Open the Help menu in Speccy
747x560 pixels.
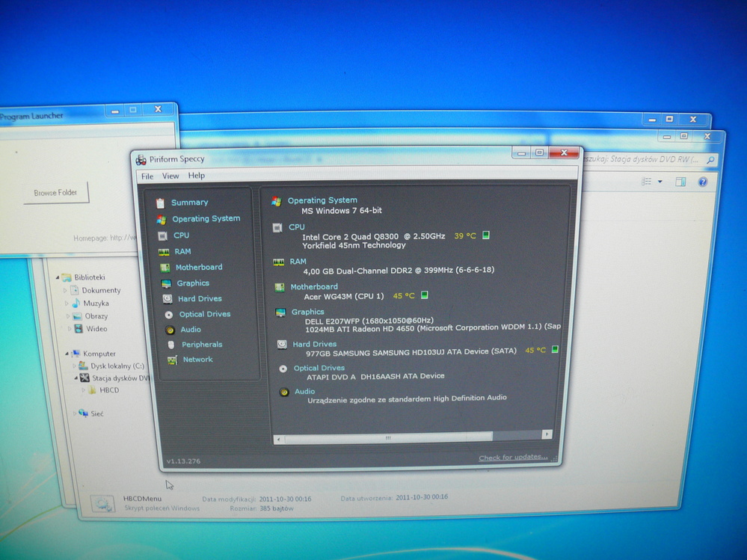[196, 176]
